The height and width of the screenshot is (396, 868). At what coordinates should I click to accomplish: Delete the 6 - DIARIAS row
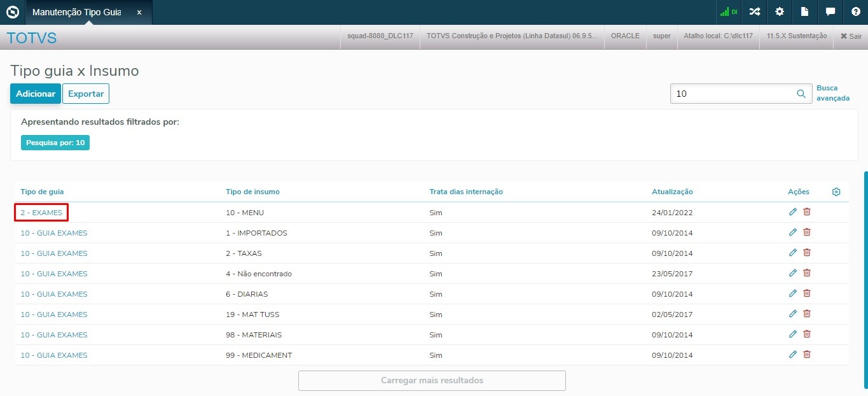click(807, 293)
